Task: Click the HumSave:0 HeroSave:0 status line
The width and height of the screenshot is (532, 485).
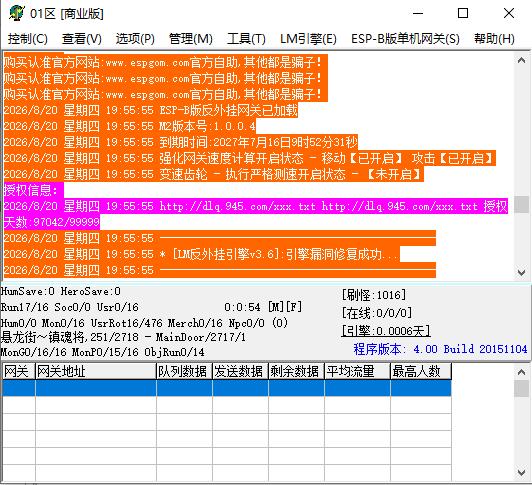Action: 61,291
